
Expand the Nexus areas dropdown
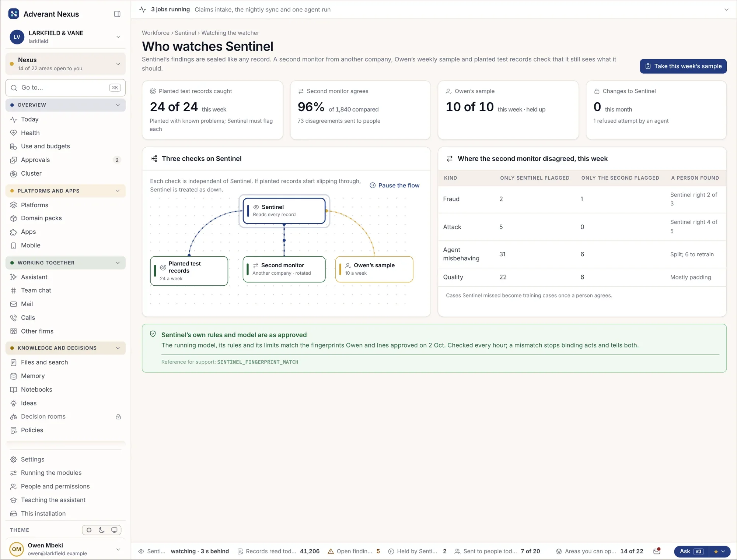pyautogui.click(x=66, y=64)
